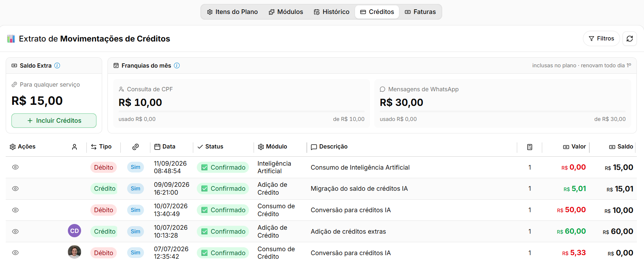This screenshot has width=644, height=263.
Task: Open the Histórico tab
Action: (331, 12)
